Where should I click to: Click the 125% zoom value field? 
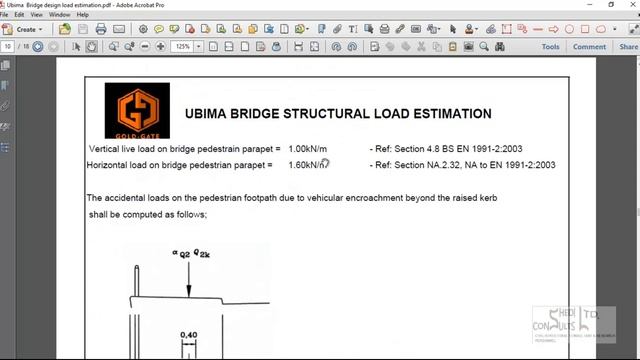click(x=182, y=47)
